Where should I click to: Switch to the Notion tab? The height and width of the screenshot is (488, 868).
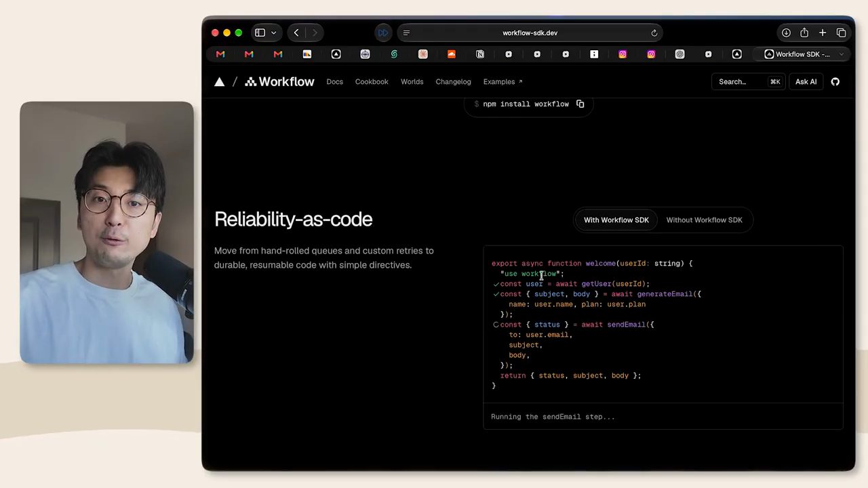[x=480, y=54]
